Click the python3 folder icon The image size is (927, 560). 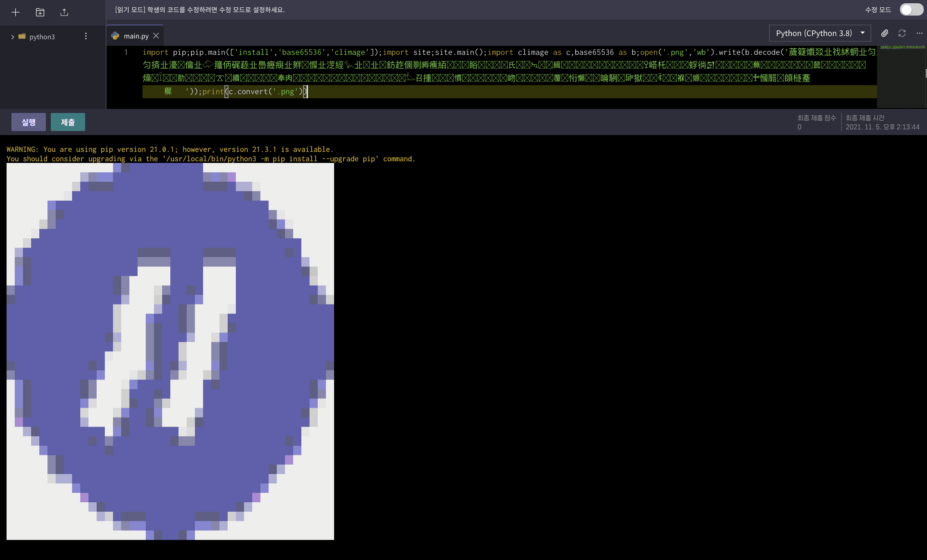click(22, 36)
